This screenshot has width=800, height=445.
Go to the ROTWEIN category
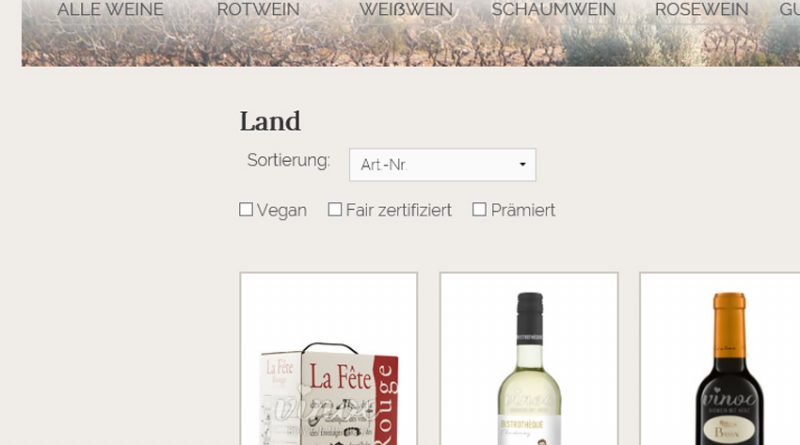point(258,9)
